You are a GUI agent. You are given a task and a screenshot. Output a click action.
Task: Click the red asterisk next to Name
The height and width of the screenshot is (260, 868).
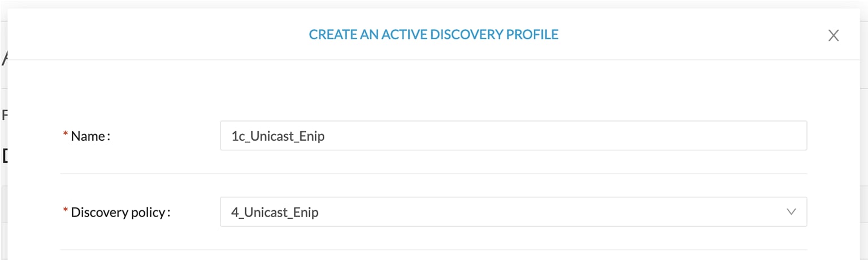[x=66, y=135]
